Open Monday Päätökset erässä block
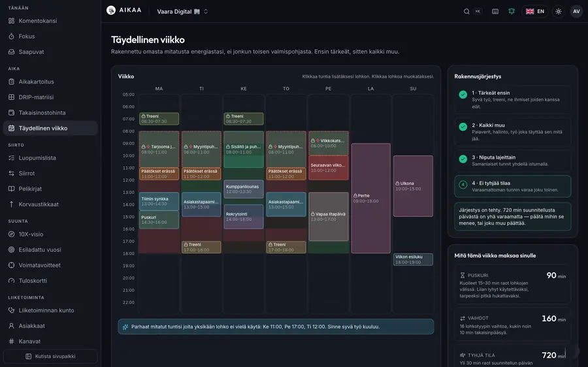Image resolution: width=588 pixels, height=367 pixels. 159,174
